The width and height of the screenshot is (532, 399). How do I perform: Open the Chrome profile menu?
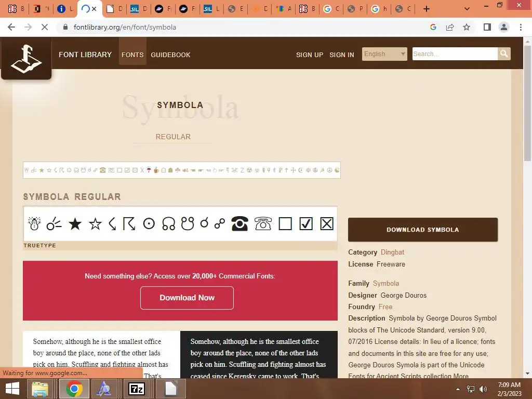(504, 27)
